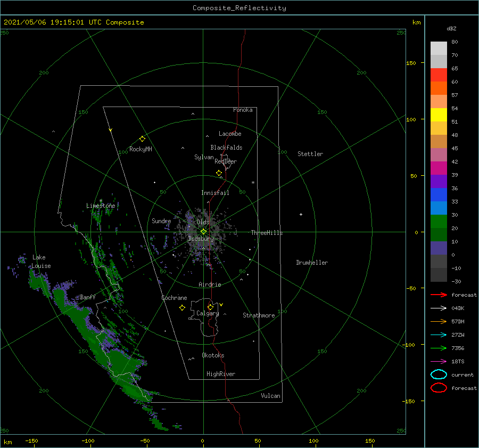Click the yellow 54 dBZ color swatch
Image resolution: width=479 pixels, height=448 pixels.
tap(439, 115)
